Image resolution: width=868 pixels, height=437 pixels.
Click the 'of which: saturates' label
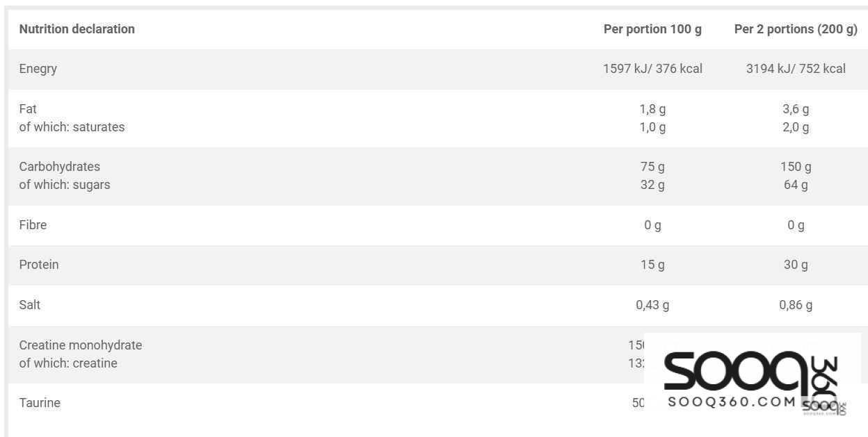pyautogui.click(x=72, y=127)
